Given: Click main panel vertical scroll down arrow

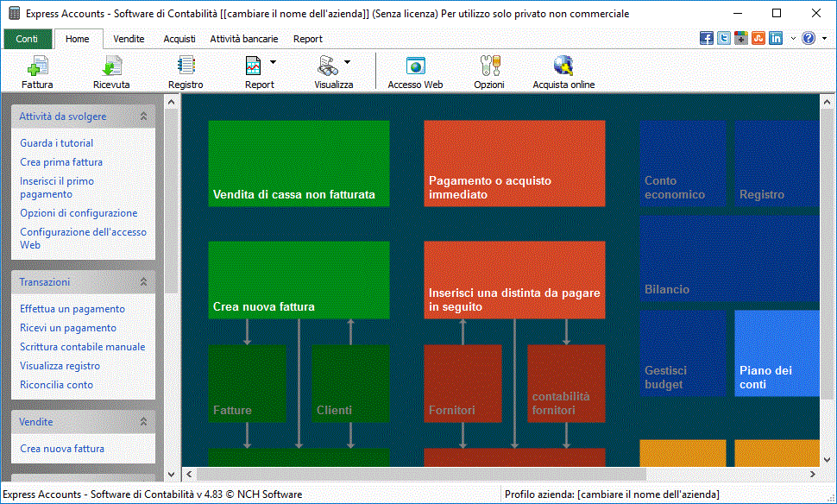Looking at the screenshot, I should tap(827, 460).
